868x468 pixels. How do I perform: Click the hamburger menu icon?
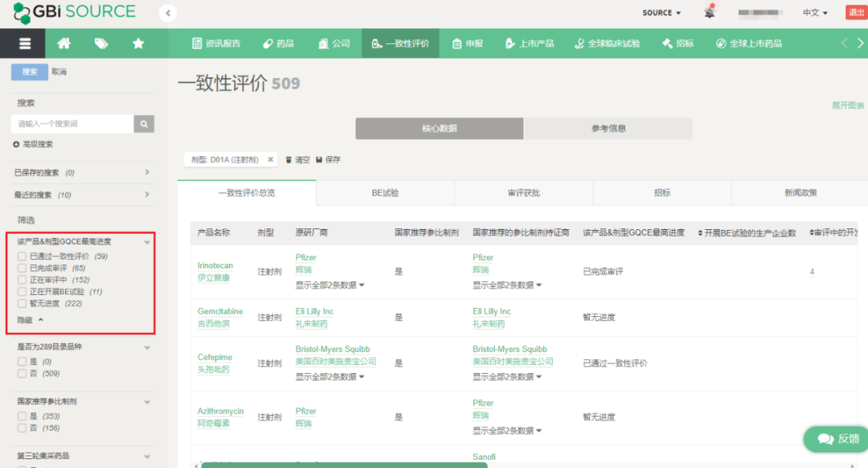25,43
